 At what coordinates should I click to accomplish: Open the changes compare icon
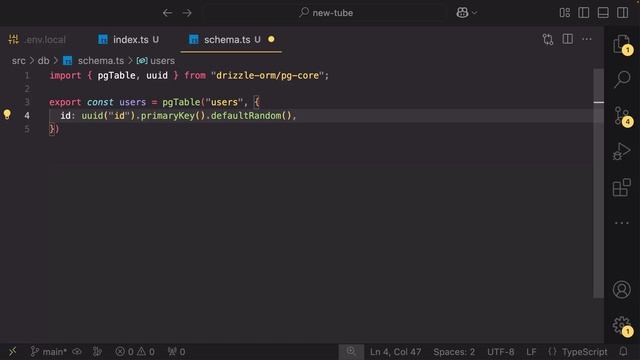pos(548,39)
